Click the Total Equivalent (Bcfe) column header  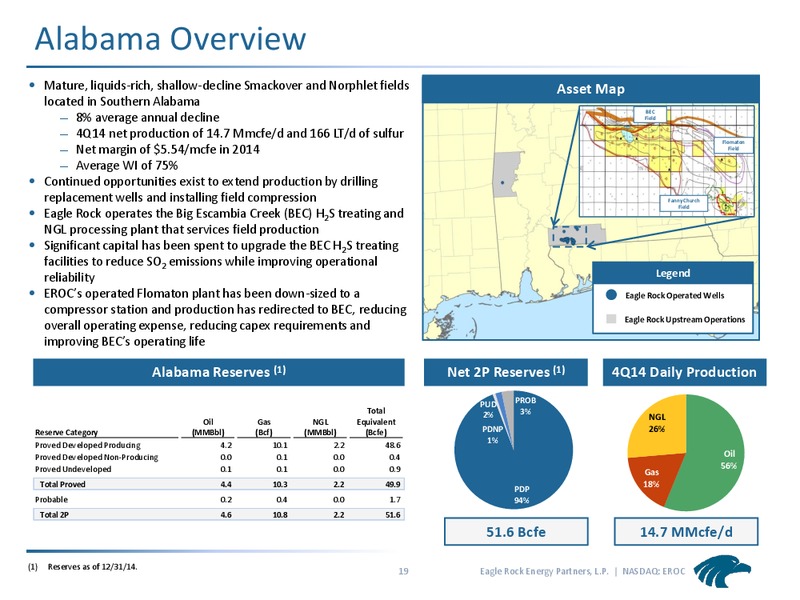click(376, 421)
